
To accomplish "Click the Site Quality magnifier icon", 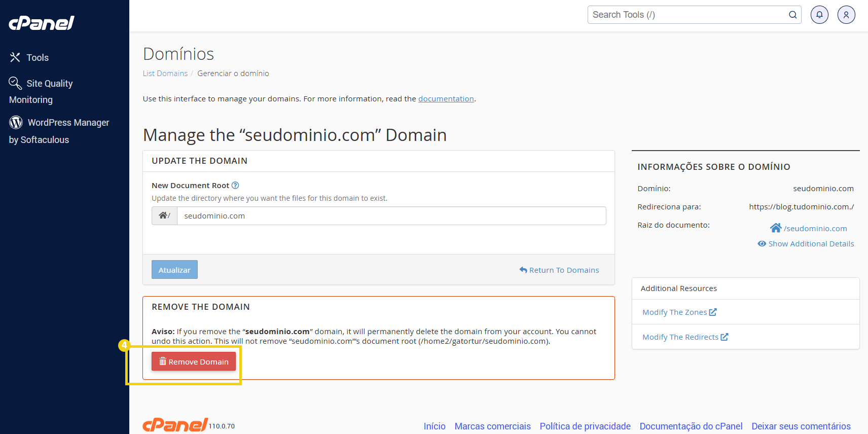I will point(15,83).
